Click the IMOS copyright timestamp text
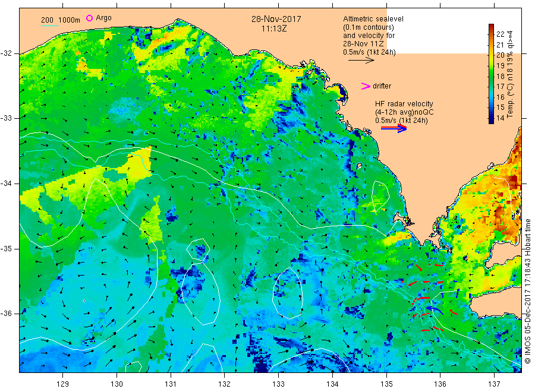The height and width of the screenshot is (392, 535). 527,292
